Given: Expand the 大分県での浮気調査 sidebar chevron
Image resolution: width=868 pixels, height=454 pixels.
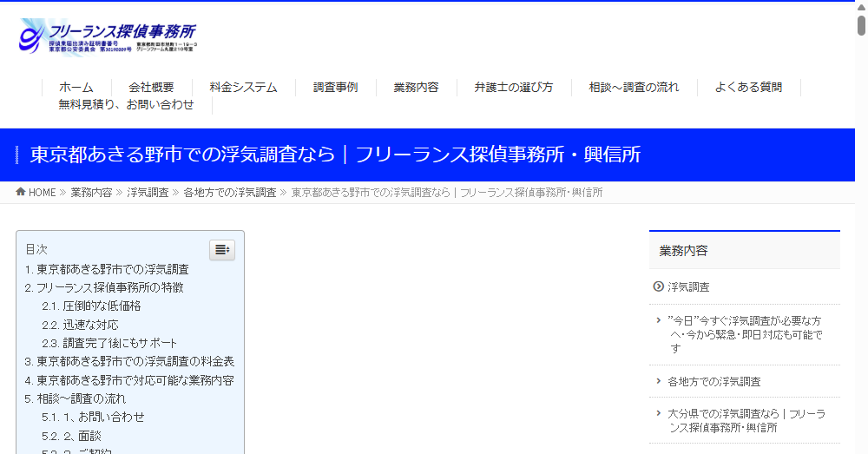Looking at the screenshot, I should point(659,413).
